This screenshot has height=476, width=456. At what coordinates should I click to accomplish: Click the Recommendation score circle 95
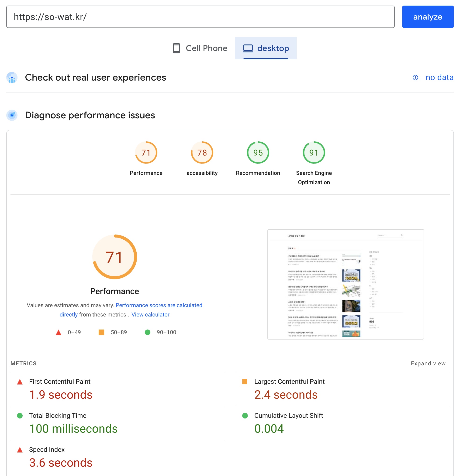click(x=258, y=153)
